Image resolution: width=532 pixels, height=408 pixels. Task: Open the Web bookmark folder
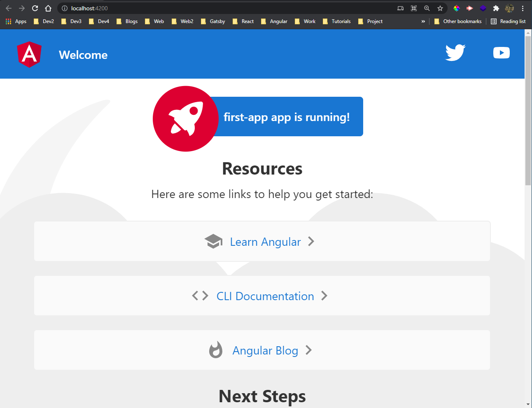154,21
